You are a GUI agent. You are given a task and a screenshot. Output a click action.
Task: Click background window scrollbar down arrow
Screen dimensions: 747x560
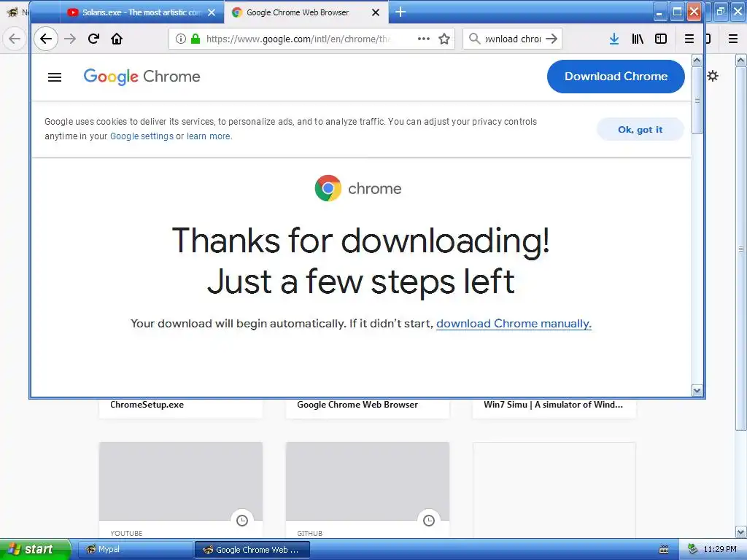[x=741, y=532]
